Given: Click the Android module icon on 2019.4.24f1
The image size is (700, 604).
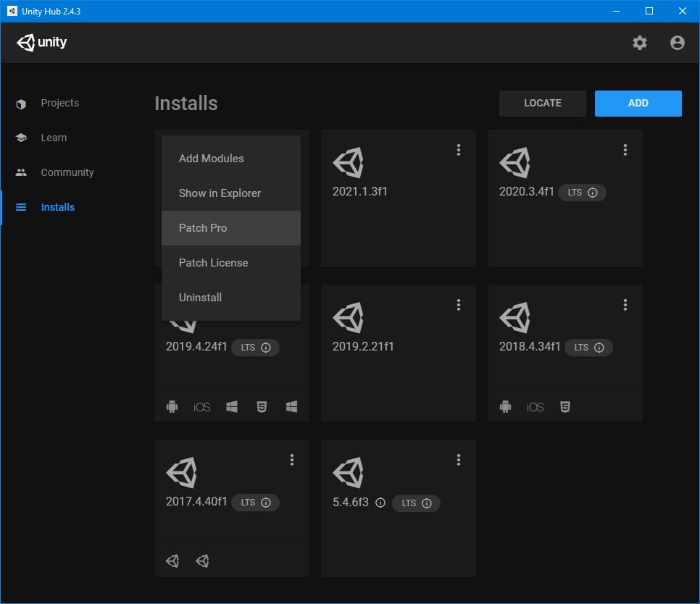Looking at the screenshot, I should 172,406.
